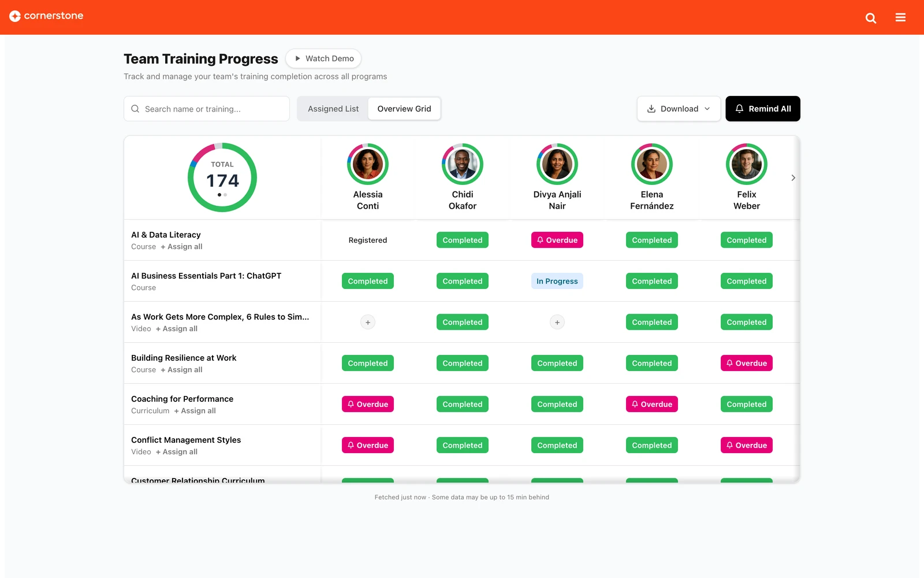924x578 pixels.
Task: Click Assign all for Coaching for Performance
Action: click(x=195, y=411)
